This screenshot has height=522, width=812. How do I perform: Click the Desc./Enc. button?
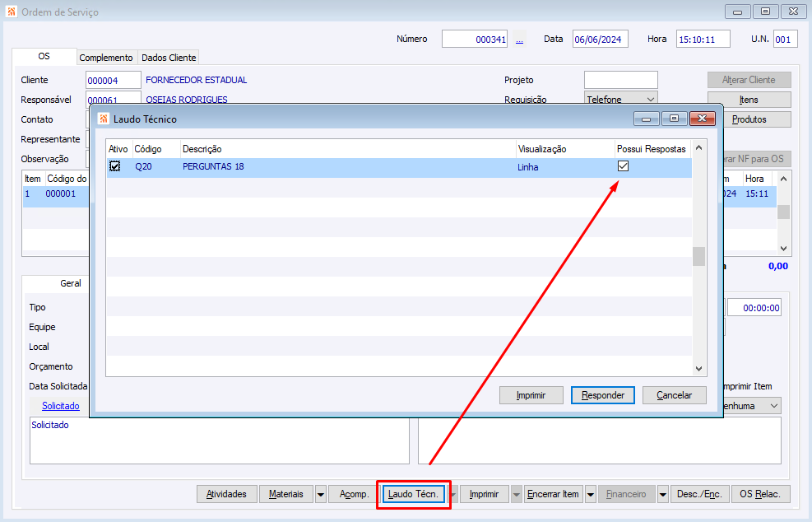699,494
